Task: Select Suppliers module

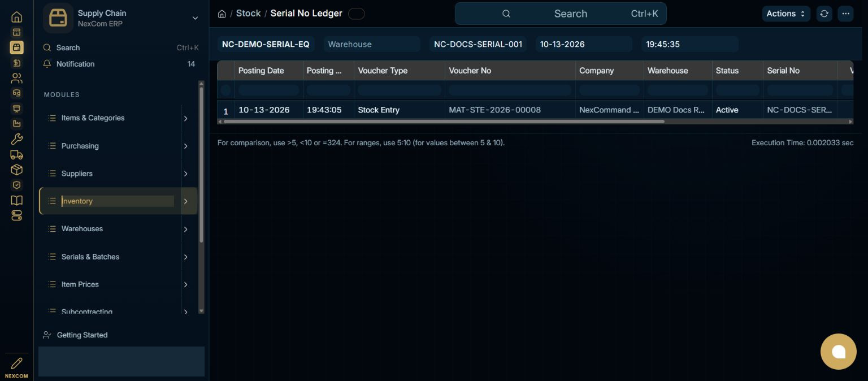Action: pos(77,174)
